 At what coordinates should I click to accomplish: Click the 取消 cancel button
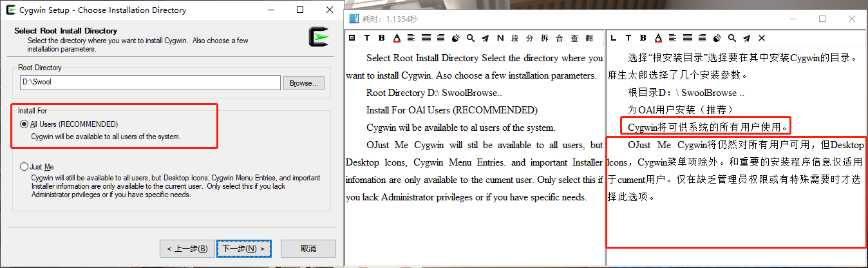[x=308, y=248]
